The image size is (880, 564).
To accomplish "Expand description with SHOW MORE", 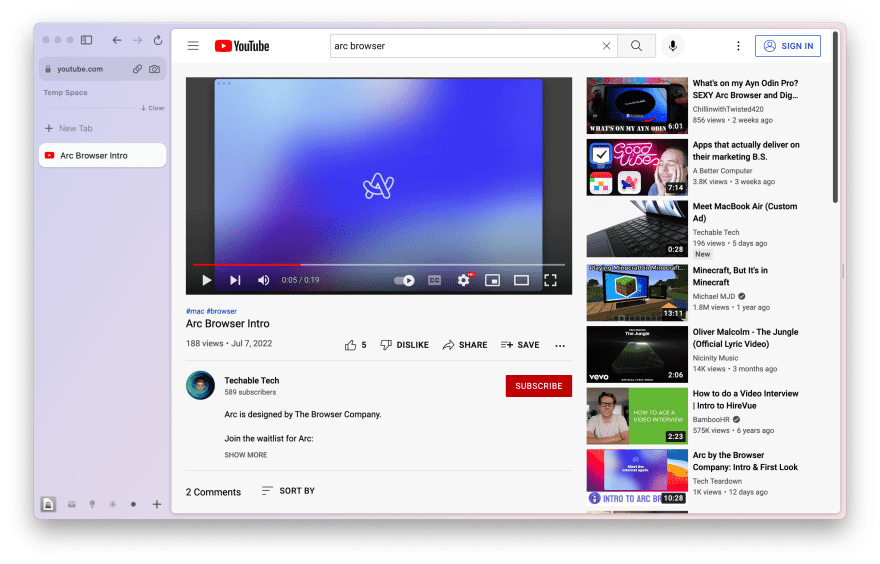I will pos(246,455).
